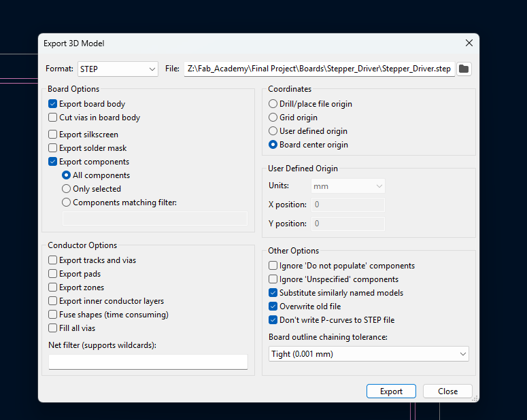The height and width of the screenshot is (420, 527).
Task: Close the Export 3D Model dialog
Action: tap(469, 43)
